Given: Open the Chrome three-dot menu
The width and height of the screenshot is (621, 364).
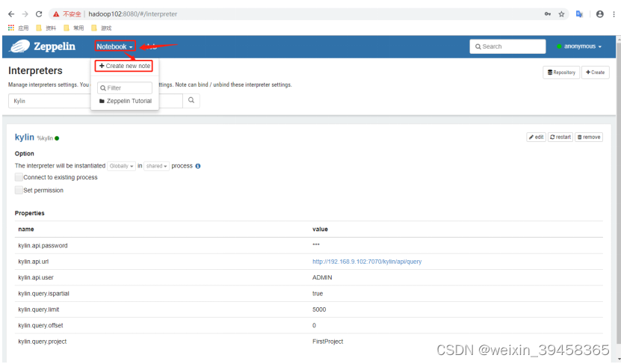Looking at the screenshot, I should pyautogui.click(x=614, y=14).
